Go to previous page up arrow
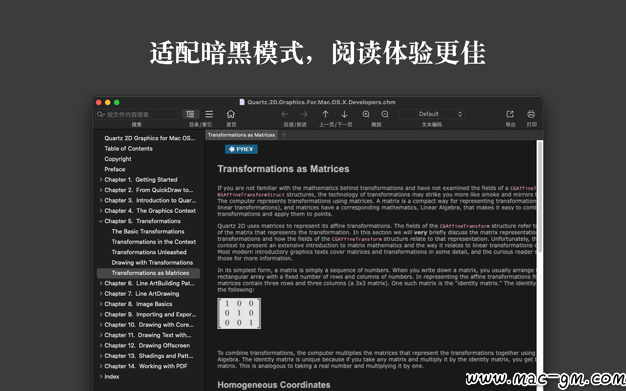The image size is (626, 391). (325, 114)
